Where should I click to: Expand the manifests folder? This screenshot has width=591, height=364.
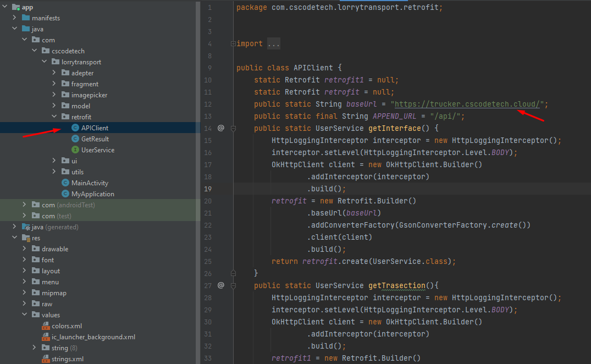[15, 18]
